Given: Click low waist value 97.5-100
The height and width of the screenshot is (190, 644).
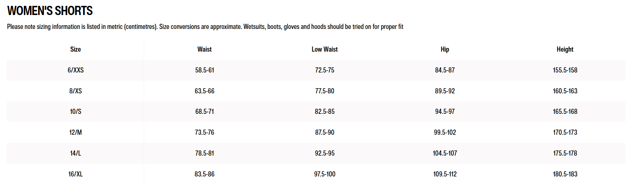Looking at the screenshot, I should (324, 174).
